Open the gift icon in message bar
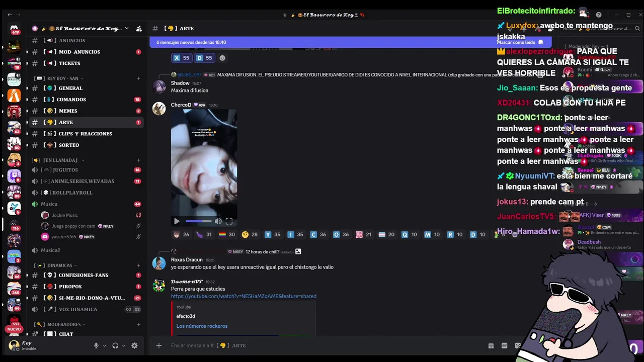The image size is (644, 362). click(491, 345)
